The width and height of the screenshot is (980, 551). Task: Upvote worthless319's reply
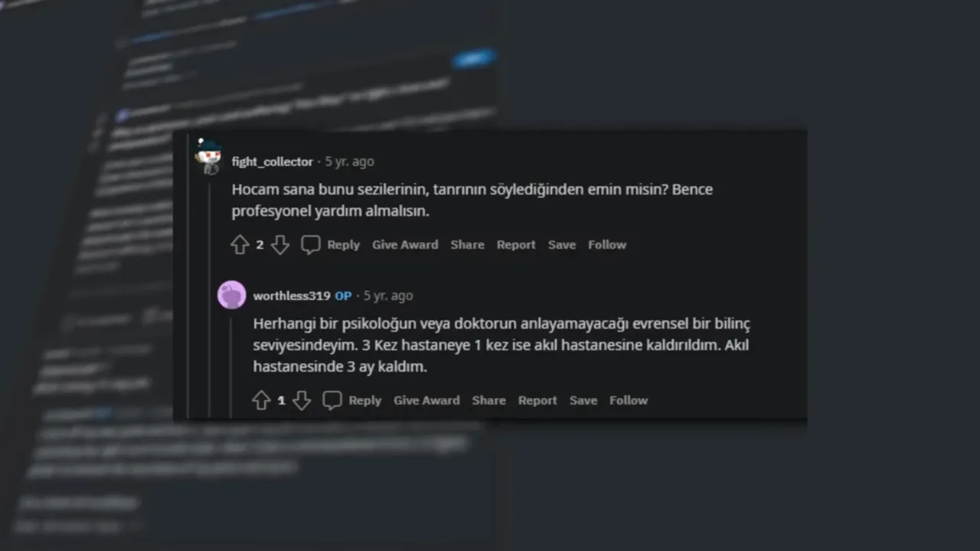(261, 400)
